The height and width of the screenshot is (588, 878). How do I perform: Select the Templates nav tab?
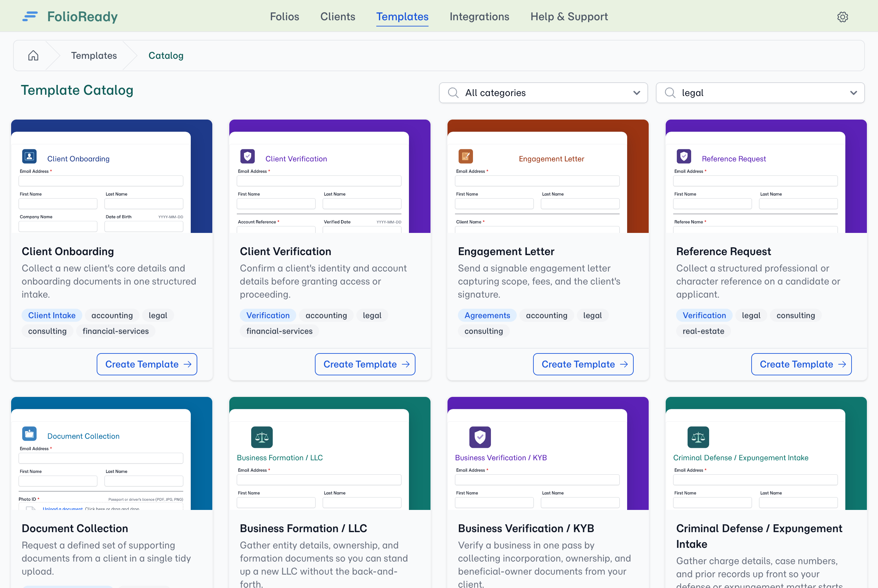click(x=402, y=17)
